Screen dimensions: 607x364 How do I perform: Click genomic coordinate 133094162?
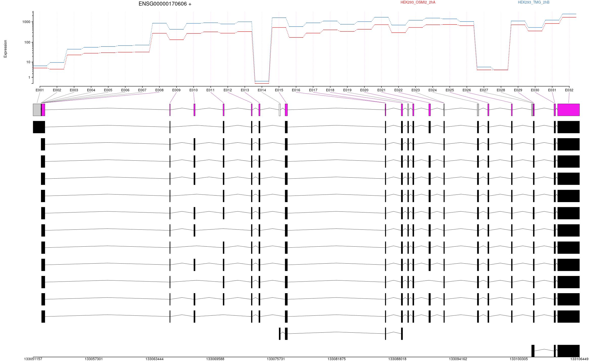click(458, 359)
